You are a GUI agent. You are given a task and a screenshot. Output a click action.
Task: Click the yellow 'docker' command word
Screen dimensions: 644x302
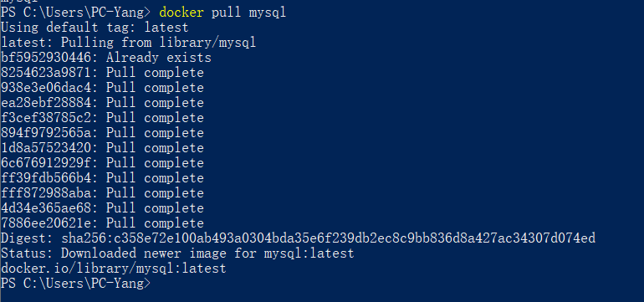(181, 13)
